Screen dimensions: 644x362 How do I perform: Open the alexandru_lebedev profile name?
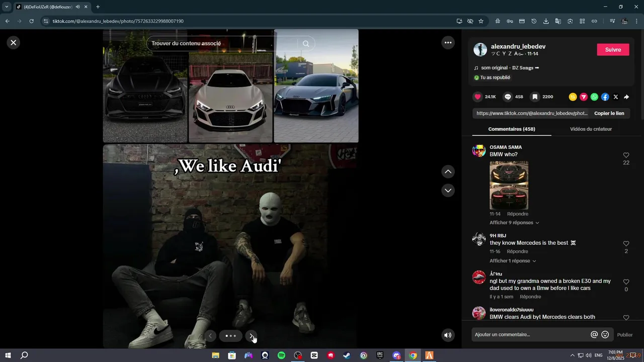518,46
